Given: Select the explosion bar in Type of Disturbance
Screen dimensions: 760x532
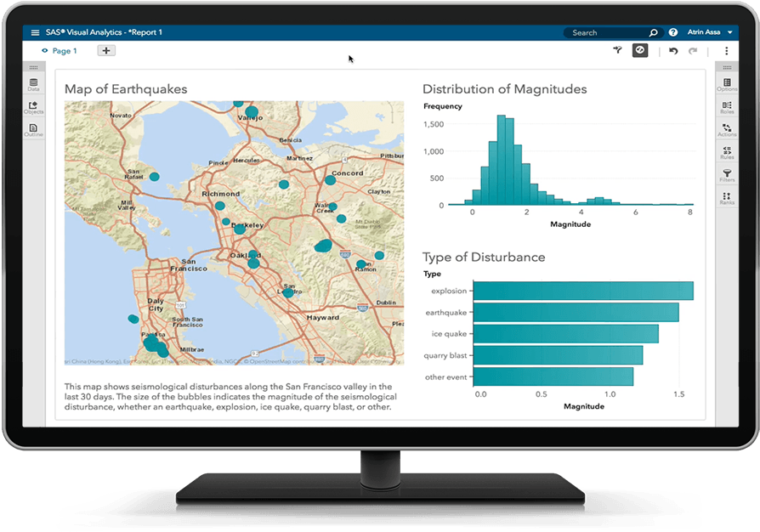Looking at the screenshot, I should (x=582, y=291).
